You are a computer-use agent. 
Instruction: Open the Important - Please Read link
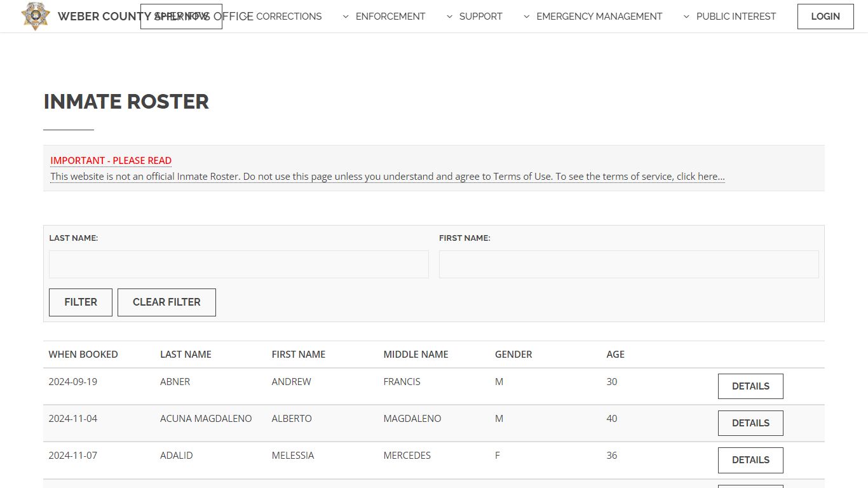point(111,161)
